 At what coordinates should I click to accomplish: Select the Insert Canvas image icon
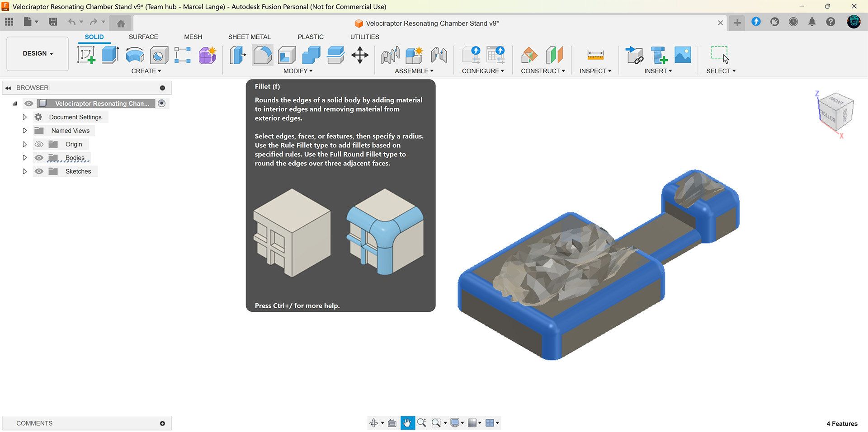[683, 55]
